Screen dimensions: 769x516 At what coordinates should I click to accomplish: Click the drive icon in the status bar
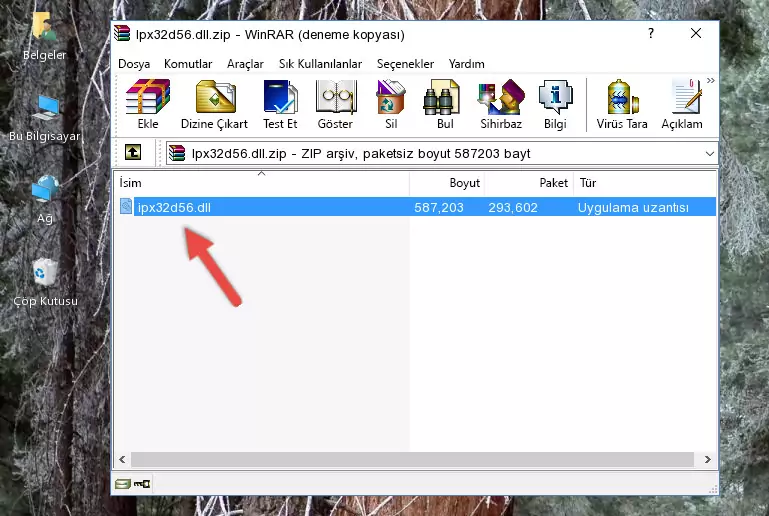click(123, 484)
